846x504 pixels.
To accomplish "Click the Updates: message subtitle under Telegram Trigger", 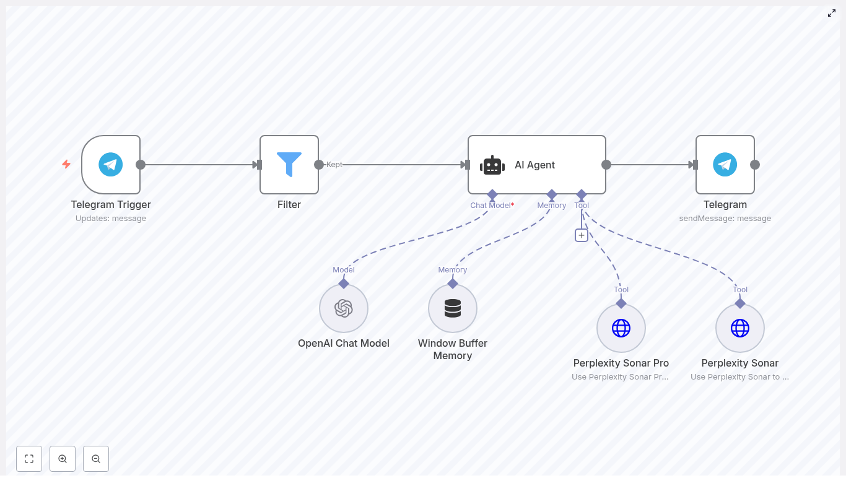I will click(111, 218).
